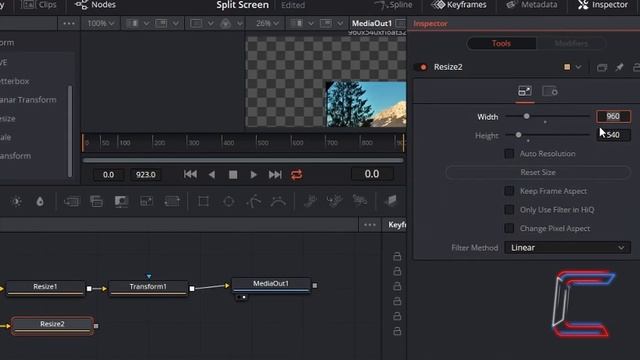Select the Rectangle mask tool
The height and width of the screenshot is (360, 640).
203,201
